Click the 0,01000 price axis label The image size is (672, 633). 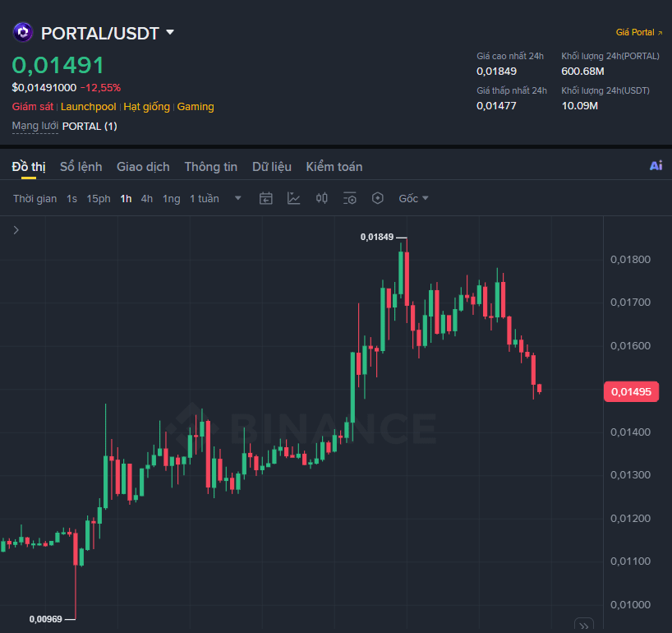pos(630,605)
